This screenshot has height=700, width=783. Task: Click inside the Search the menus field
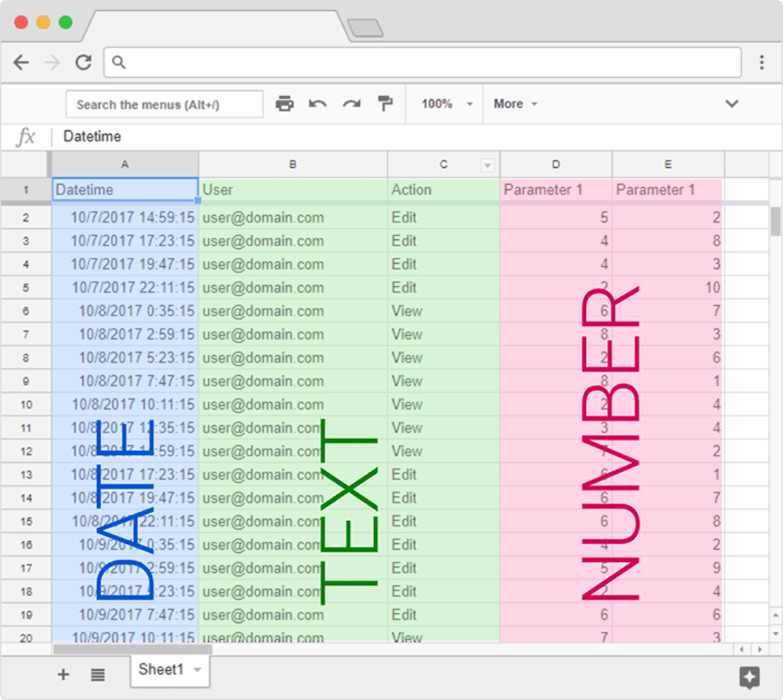click(x=164, y=104)
